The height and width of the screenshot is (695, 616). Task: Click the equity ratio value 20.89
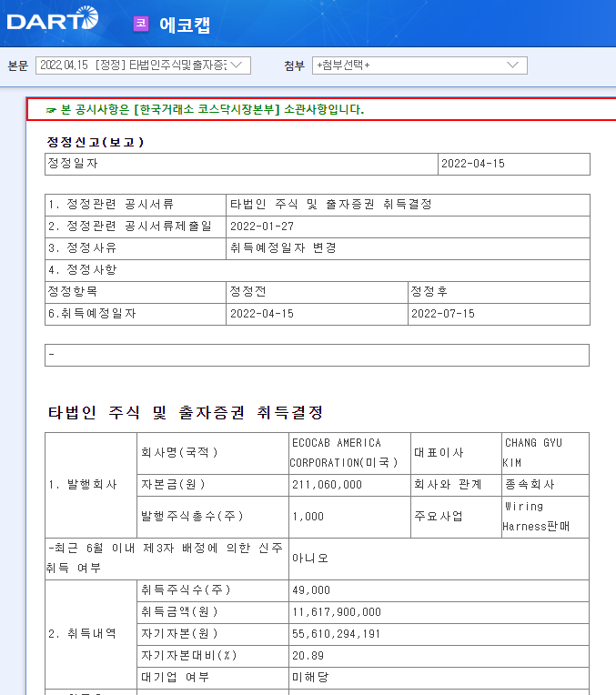click(x=308, y=656)
